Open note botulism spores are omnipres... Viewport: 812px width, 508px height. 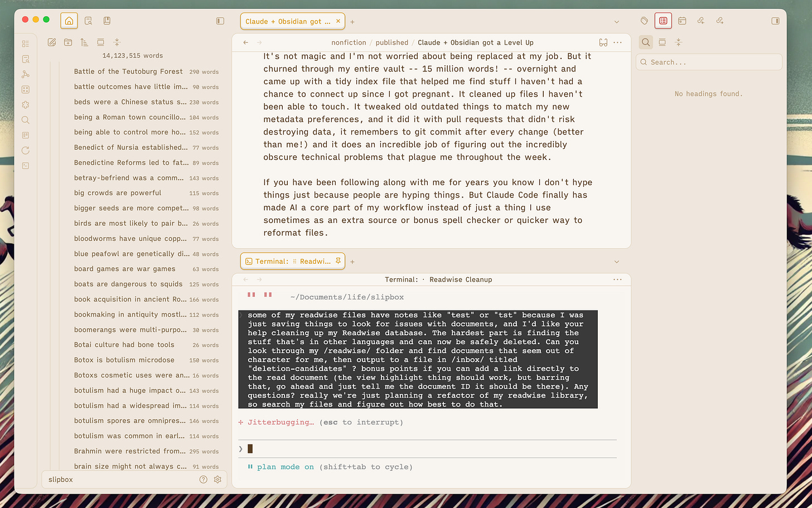(x=146, y=421)
